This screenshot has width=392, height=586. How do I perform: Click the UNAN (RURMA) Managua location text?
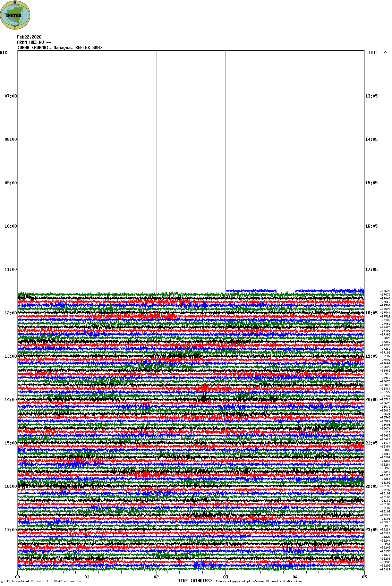pyautogui.click(x=60, y=48)
